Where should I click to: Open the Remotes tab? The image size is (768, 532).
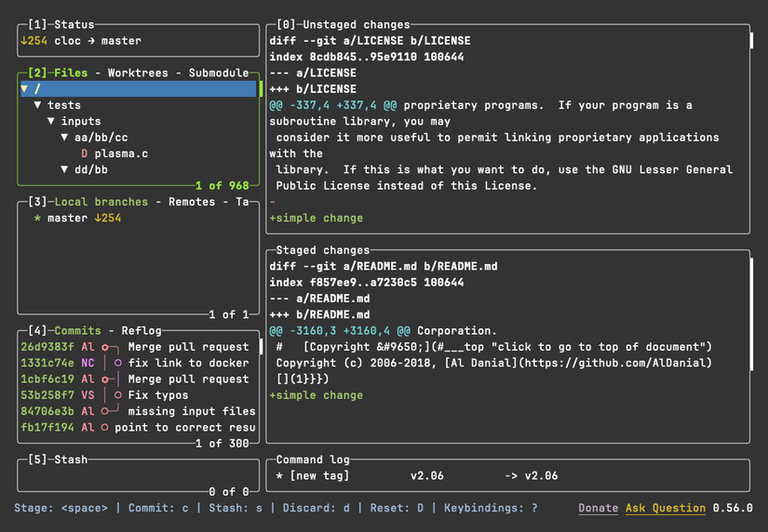click(192, 202)
